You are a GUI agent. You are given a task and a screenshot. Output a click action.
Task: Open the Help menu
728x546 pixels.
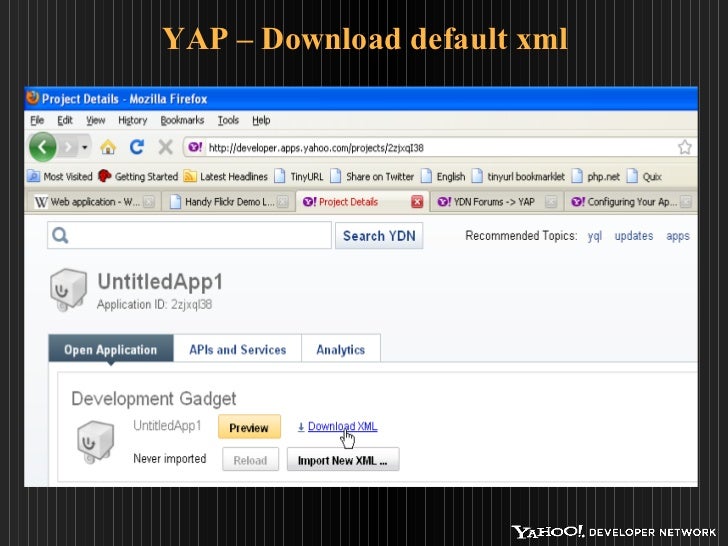[x=261, y=120]
